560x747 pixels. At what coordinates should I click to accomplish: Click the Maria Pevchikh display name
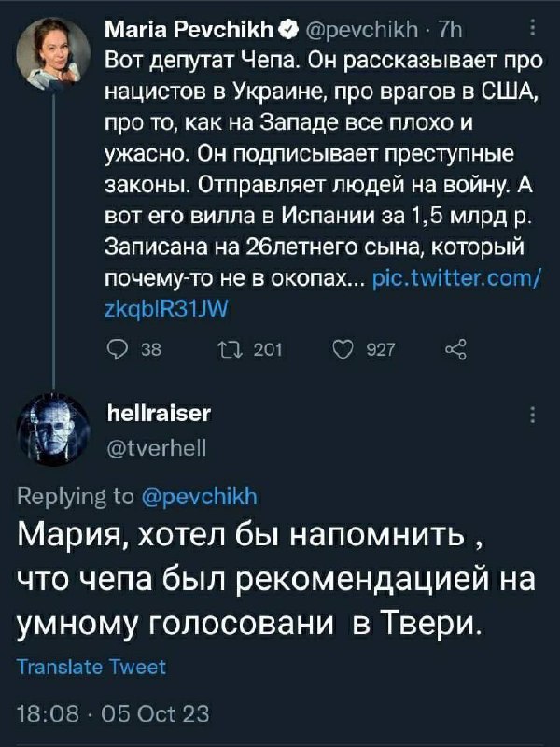coord(189,31)
